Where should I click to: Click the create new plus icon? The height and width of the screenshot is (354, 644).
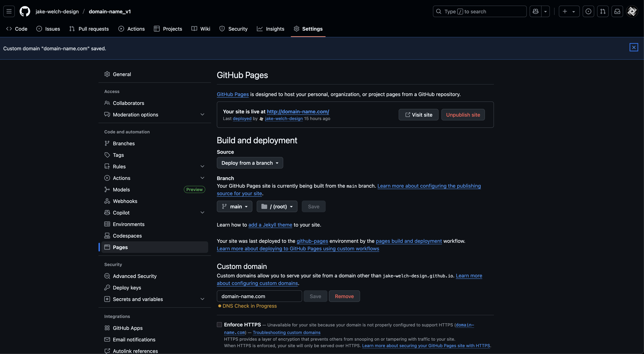569,12
